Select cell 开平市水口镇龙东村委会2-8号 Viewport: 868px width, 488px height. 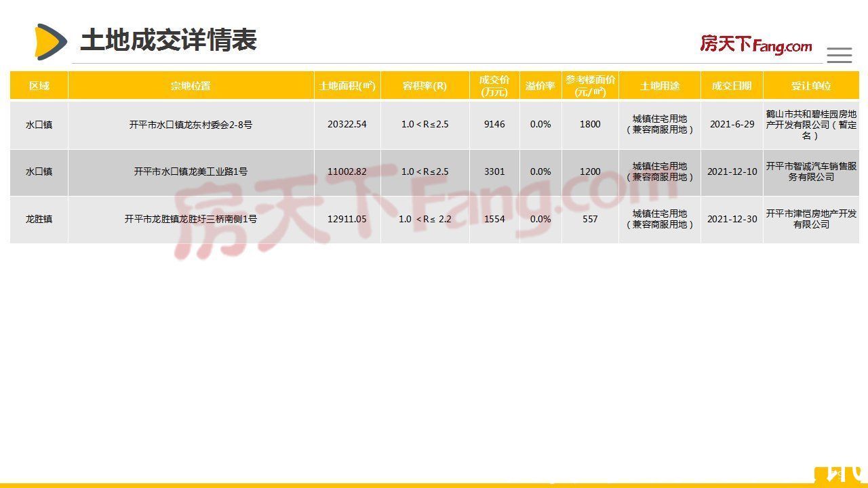coord(191,125)
